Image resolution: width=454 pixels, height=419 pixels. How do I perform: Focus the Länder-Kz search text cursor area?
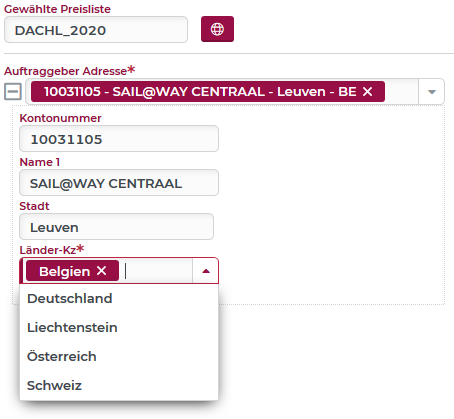[157, 271]
